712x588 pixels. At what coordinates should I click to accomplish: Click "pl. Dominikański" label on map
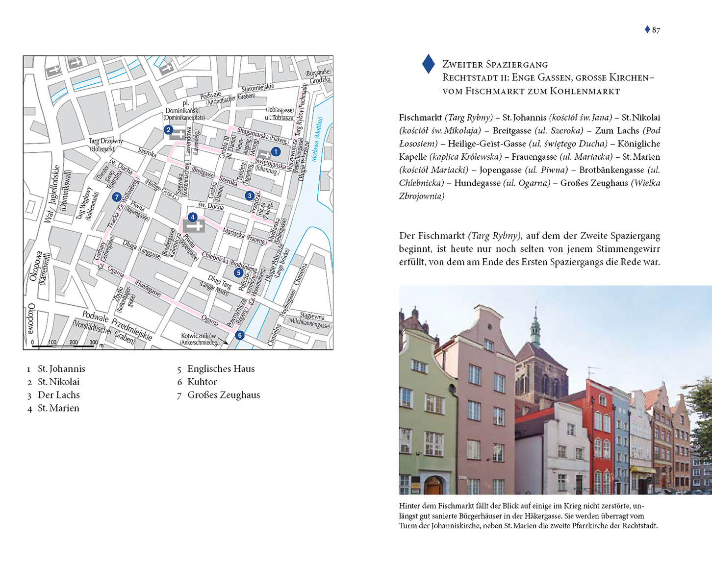pyautogui.click(x=182, y=107)
